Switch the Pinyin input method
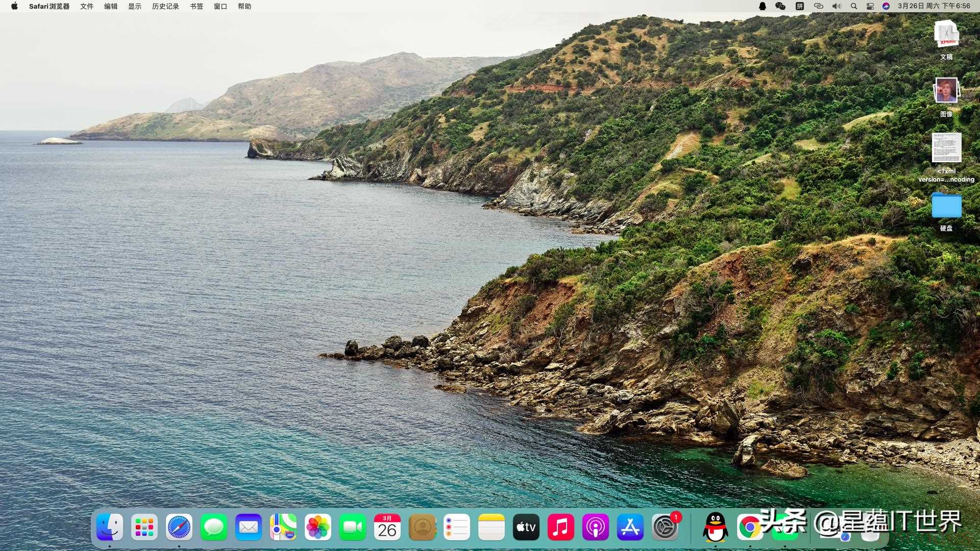Screen dimensions: 980x551 [800, 6]
